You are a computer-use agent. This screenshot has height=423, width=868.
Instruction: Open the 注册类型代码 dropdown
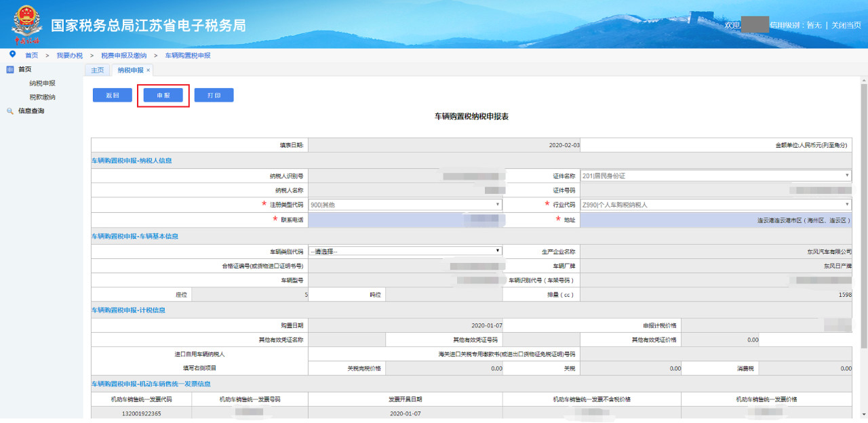click(406, 205)
